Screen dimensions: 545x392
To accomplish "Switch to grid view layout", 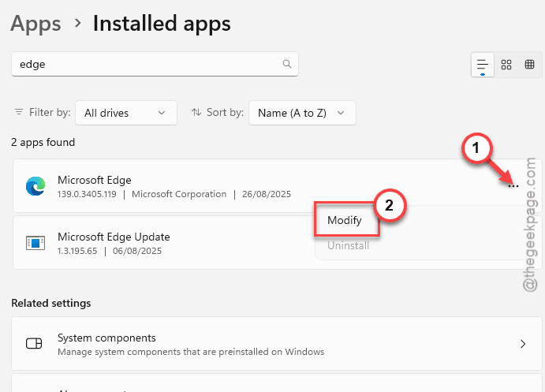I will (506, 65).
